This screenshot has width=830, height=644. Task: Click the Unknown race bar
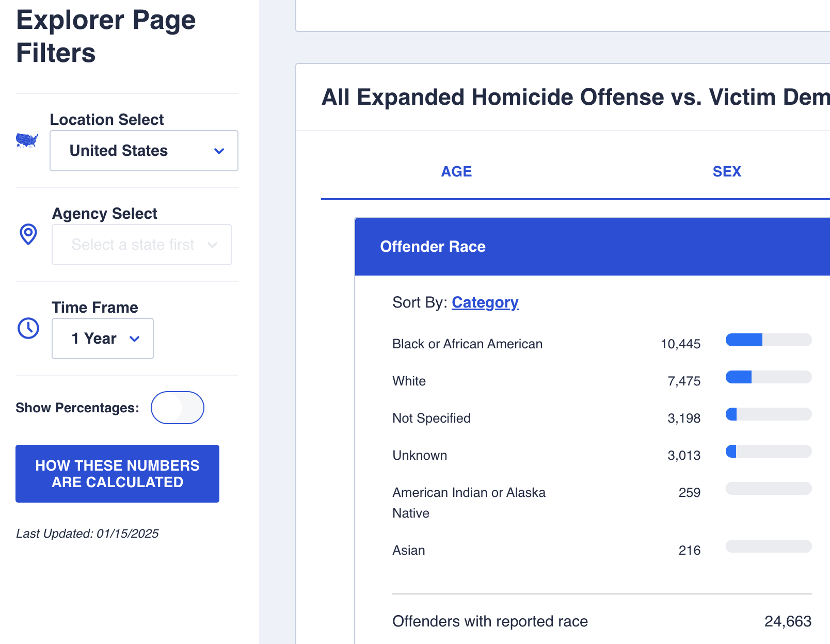coord(769,451)
